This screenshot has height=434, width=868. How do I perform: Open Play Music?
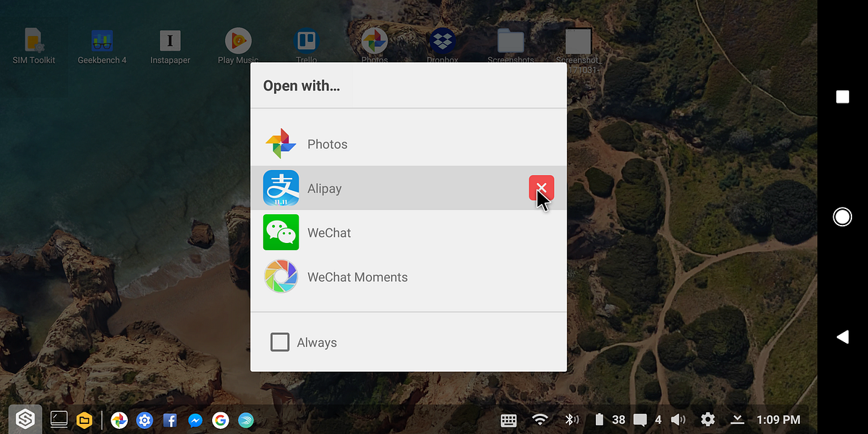click(x=238, y=41)
